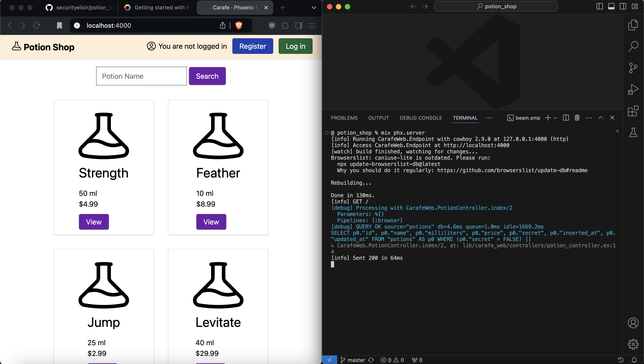Toggle secondary sidebar layout button
The height and width of the screenshot is (364, 644).
point(623,6)
